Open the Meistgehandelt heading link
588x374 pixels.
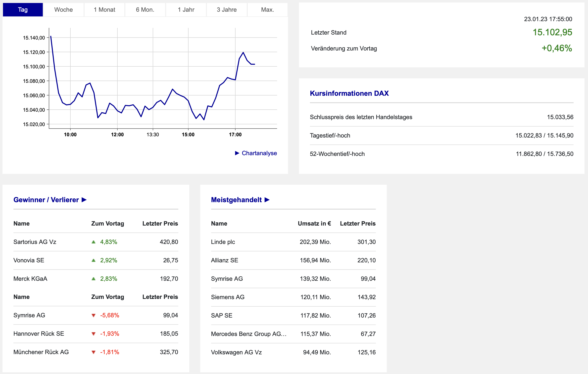236,200
